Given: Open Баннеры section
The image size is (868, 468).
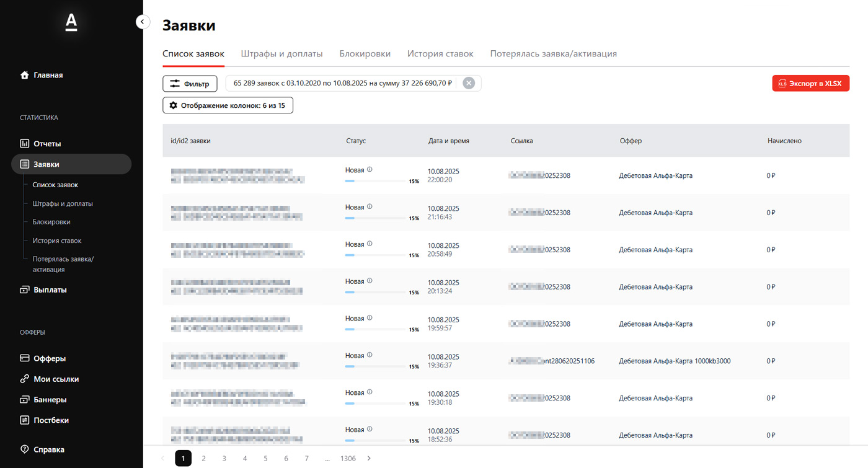Looking at the screenshot, I should (x=50, y=400).
